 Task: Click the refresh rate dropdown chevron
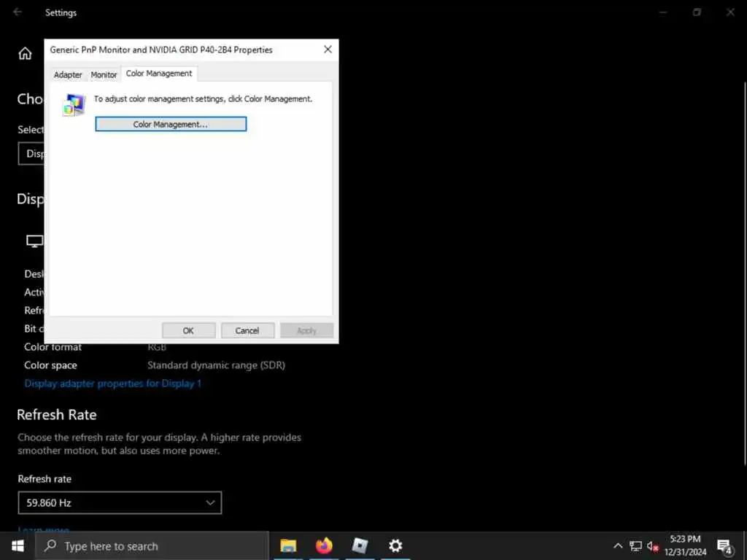point(210,503)
